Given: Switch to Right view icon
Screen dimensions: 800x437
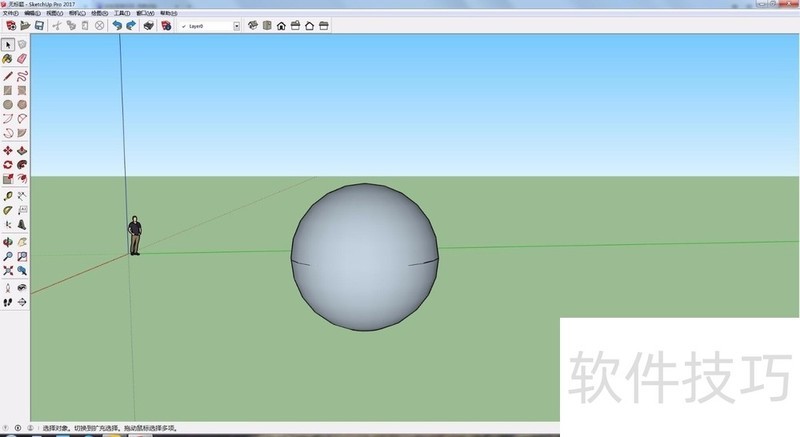Looking at the screenshot, I should [295, 25].
